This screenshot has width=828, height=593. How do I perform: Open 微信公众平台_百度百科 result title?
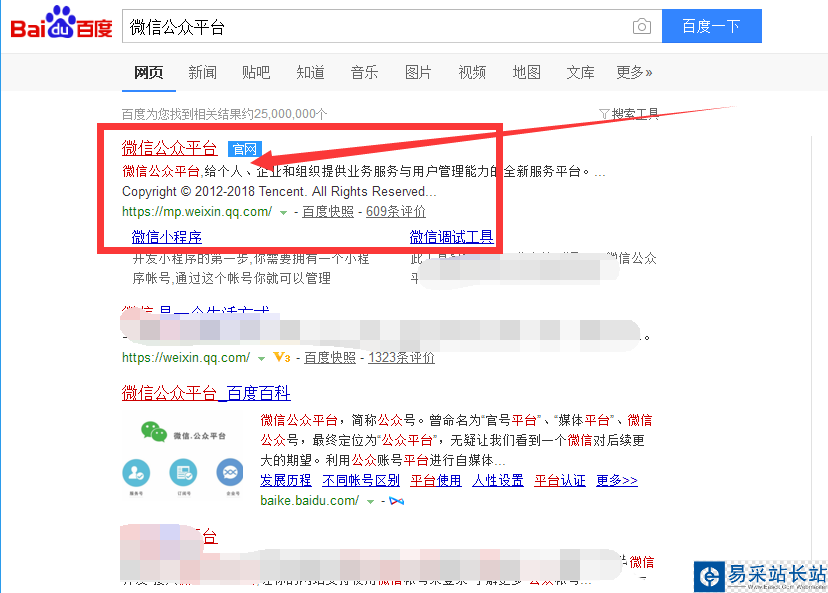(x=206, y=393)
